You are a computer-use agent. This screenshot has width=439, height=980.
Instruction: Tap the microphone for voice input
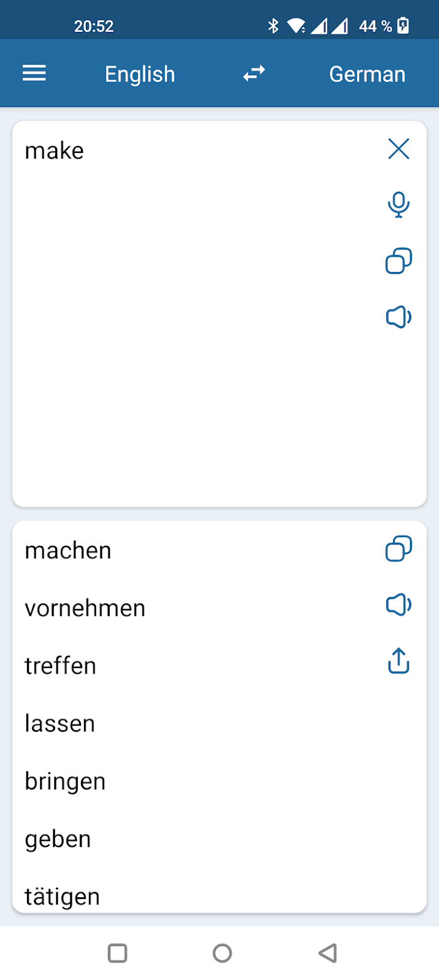pos(398,205)
